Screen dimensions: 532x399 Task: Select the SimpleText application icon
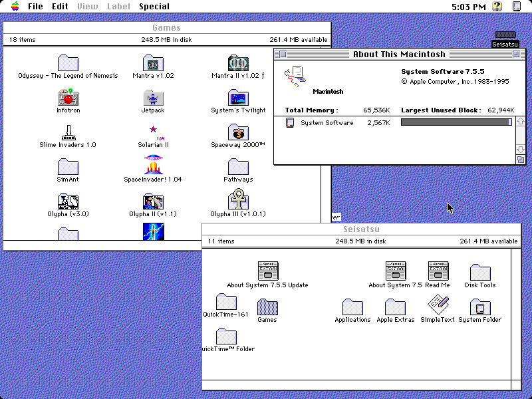pyautogui.click(x=438, y=305)
